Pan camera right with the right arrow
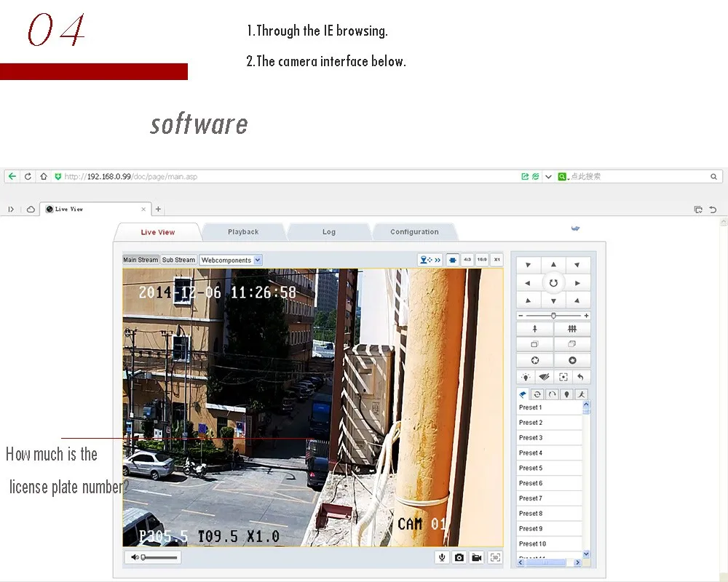This screenshot has width=728, height=582. [578, 283]
